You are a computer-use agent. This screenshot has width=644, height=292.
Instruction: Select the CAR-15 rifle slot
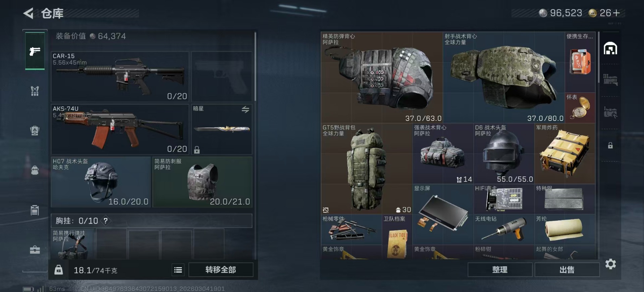click(120, 77)
